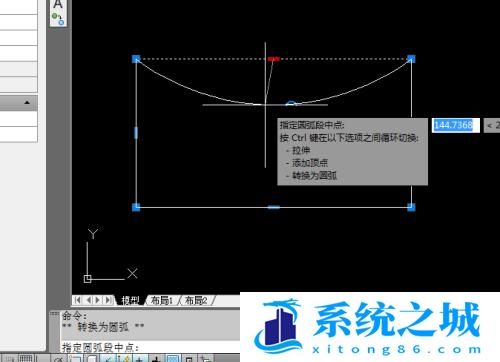The height and width of the screenshot is (362, 500).
Task: Click the bottom-right corner grip of the rectangle
Action: (x=411, y=207)
